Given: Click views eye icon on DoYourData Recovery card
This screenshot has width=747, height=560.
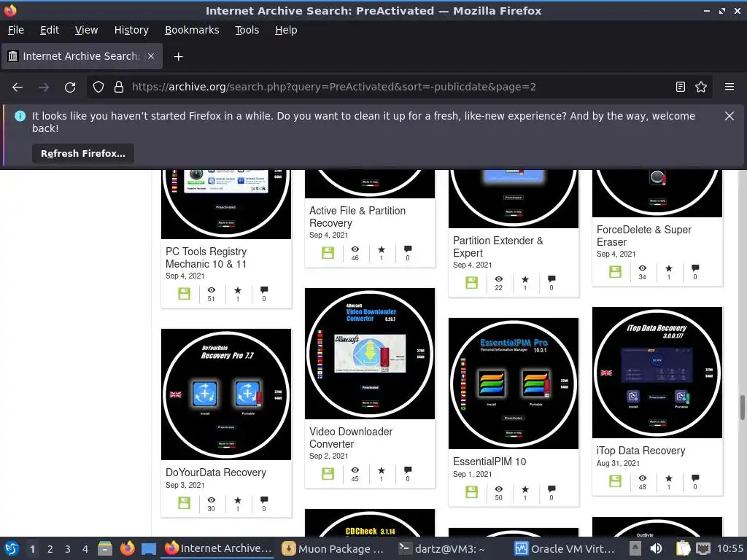Looking at the screenshot, I should point(211,500).
